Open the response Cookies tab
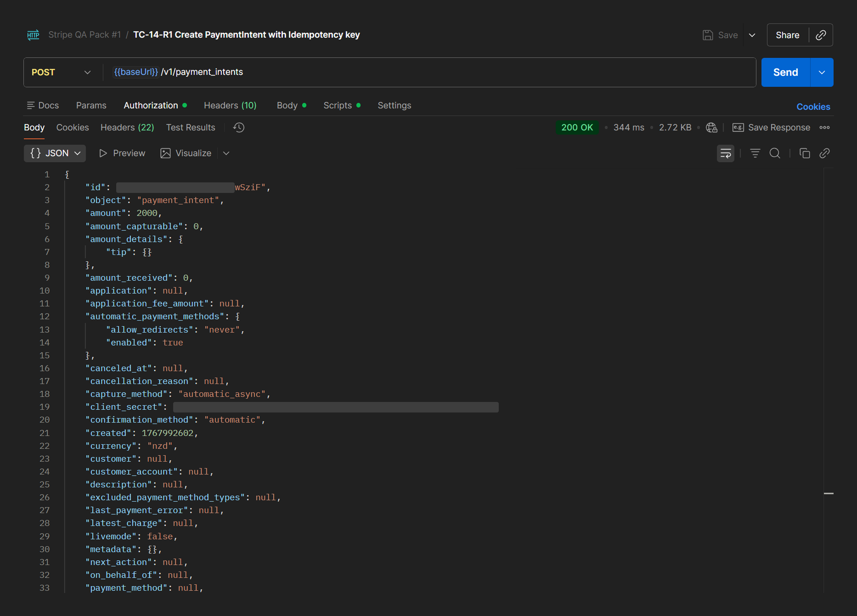Image resolution: width=857 pixels, height=616 pixels. click(x=73, y=127)
